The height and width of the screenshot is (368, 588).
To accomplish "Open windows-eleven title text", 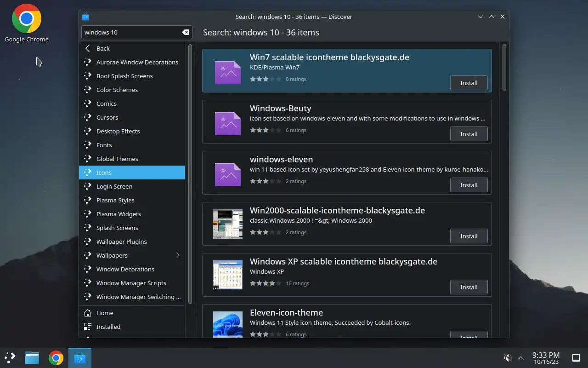I will pyautogui.click(x=281, y=159).
